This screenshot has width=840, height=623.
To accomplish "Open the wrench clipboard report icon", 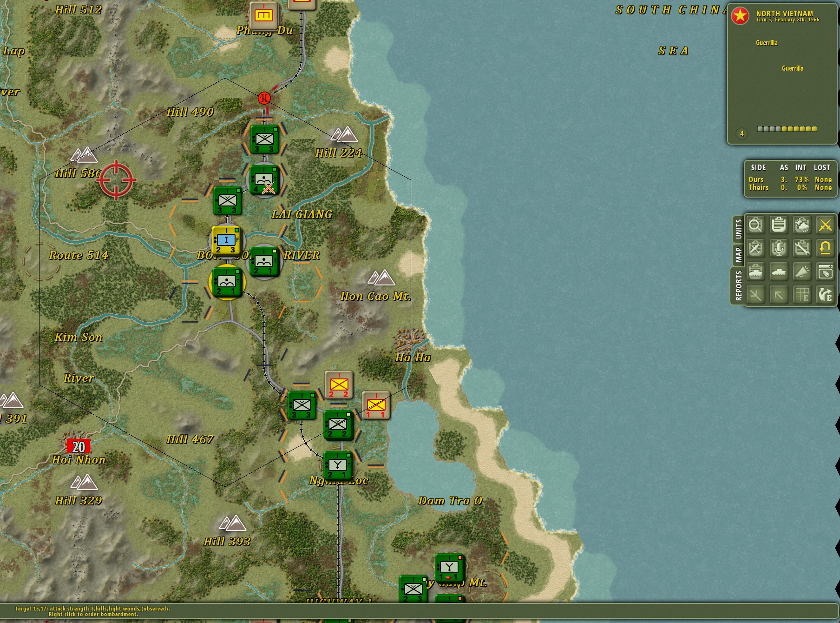I will pyautogui.click(x=802, y=248).
